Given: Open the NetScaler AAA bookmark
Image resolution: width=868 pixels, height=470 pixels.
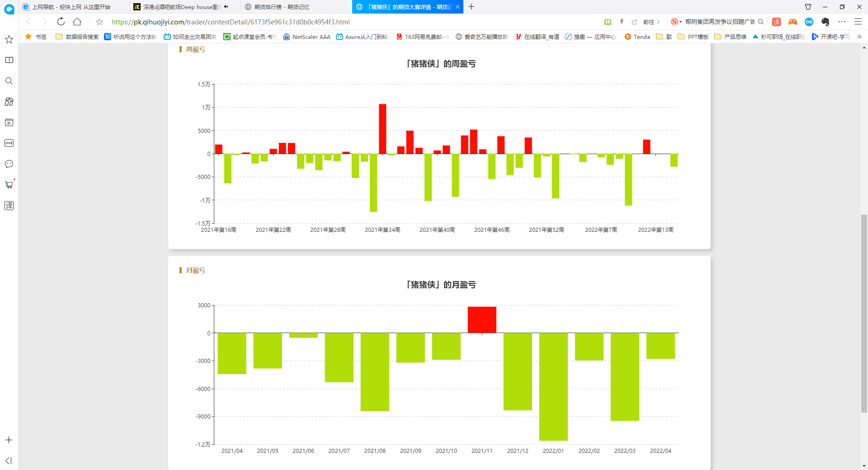Looking at the screenshot, I should 307,37.
